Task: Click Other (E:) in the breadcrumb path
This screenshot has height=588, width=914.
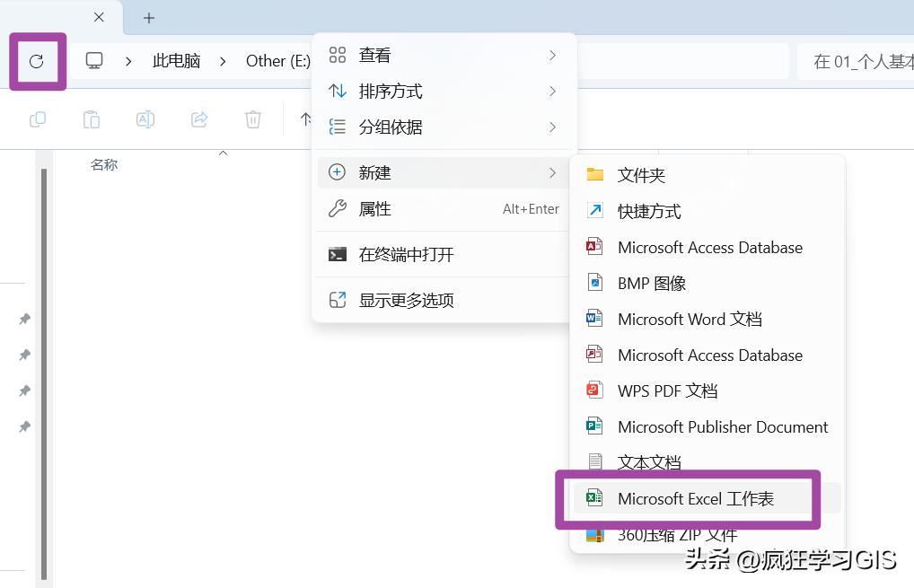Action: (278, 61)
